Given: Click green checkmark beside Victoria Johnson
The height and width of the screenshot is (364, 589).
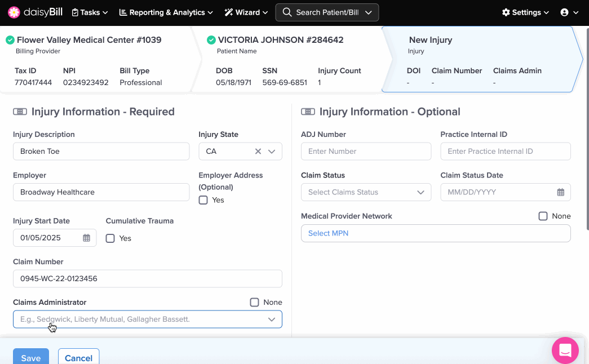Looking at the screenshot, I should 211,40.
